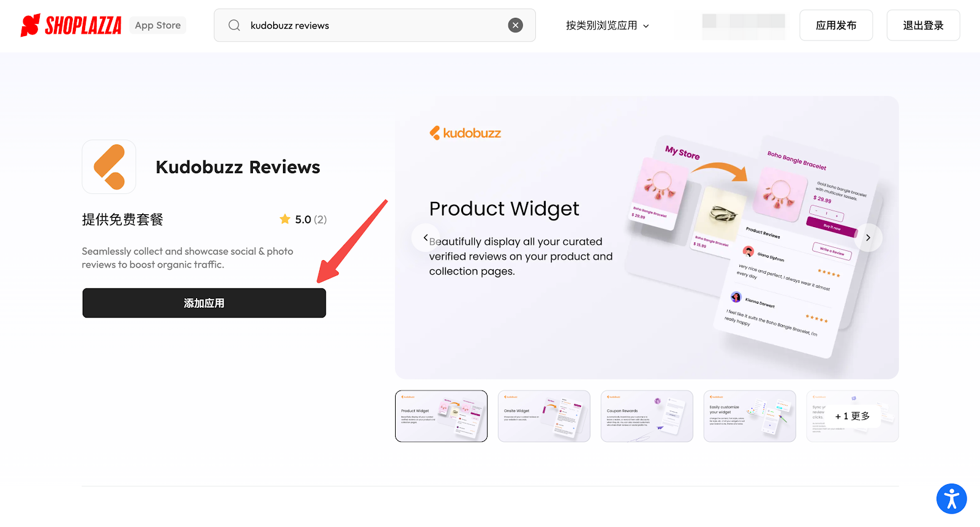Open the Kudobuzz Reviews app icon
The width and height of the screenshot is (980, 527).
109,166
